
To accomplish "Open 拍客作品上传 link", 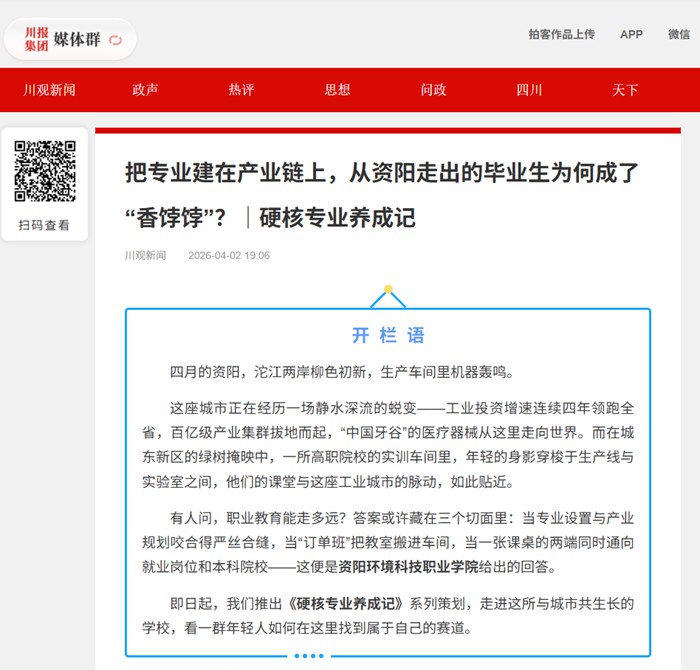I will coord(562,34).
